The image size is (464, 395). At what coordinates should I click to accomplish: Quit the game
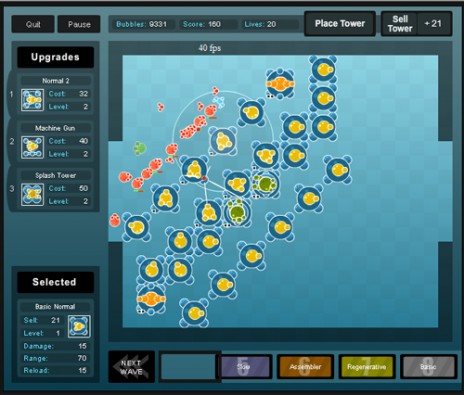click(x=33, y=24)
